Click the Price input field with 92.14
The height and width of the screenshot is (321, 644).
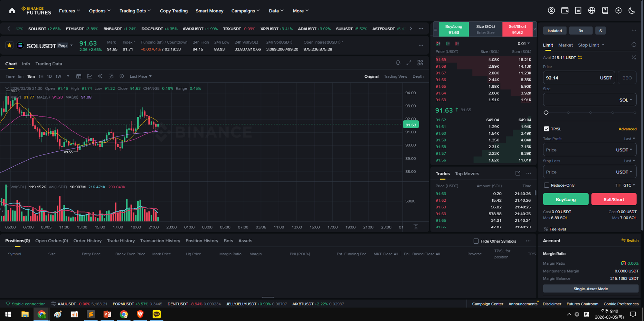[579, 78]
